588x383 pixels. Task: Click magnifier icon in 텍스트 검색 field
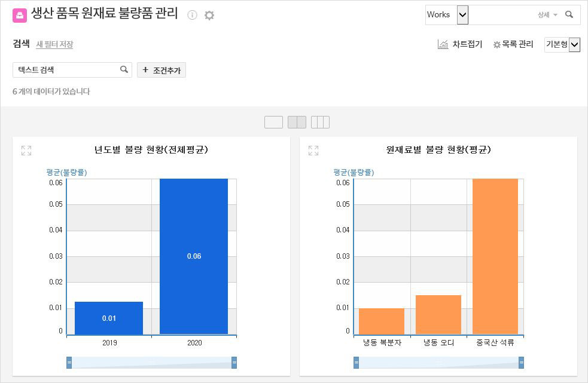[x=124, y=70]
